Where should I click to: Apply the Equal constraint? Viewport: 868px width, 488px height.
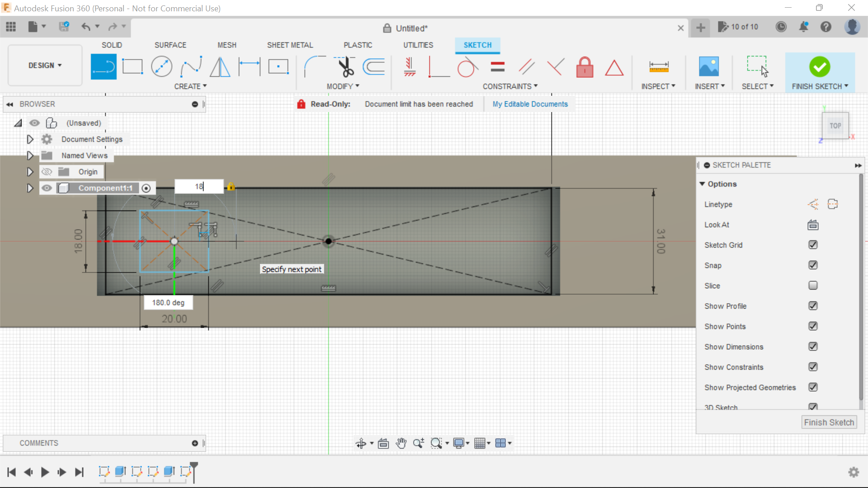(x=497, y=66)
